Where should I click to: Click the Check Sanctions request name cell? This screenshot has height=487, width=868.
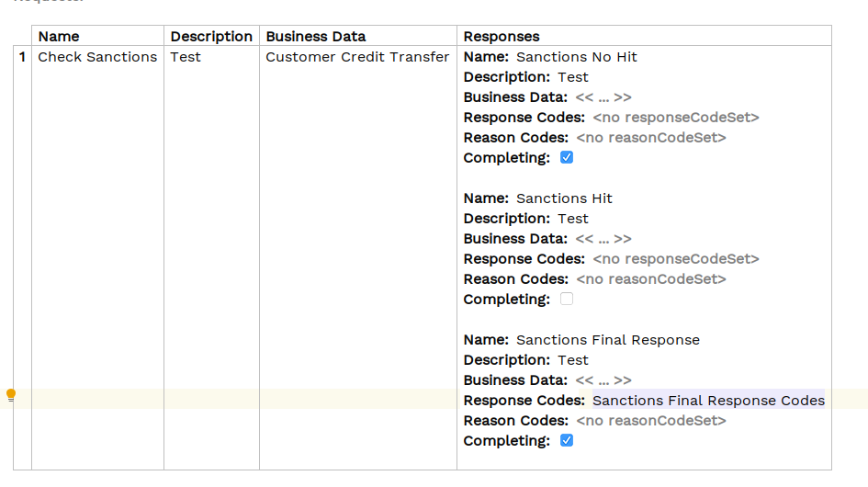(x=97, y=57)
